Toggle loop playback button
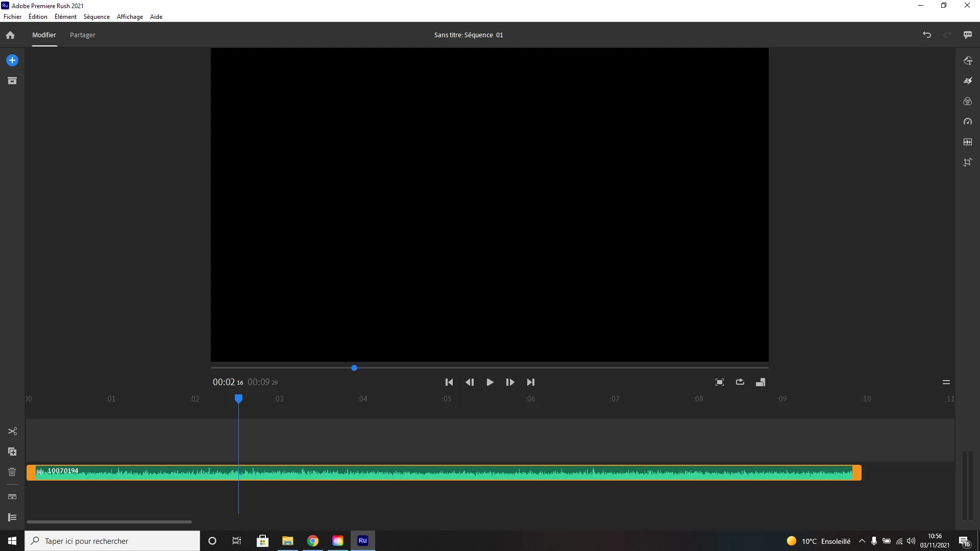The height and width of the screenshot is (551, 980). [x=740, y=382]
